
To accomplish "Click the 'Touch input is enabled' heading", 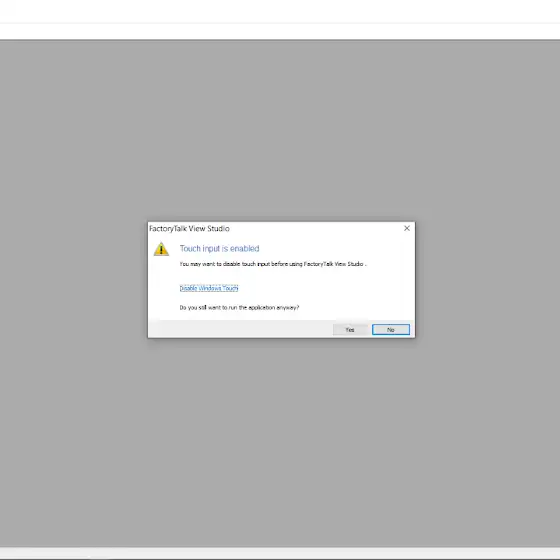I will [x=219, y=249].
